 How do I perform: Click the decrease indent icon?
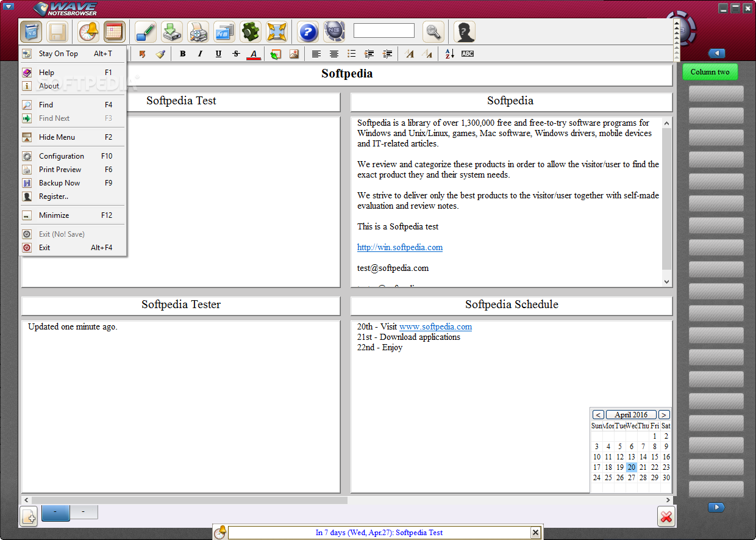pos(387,54)
